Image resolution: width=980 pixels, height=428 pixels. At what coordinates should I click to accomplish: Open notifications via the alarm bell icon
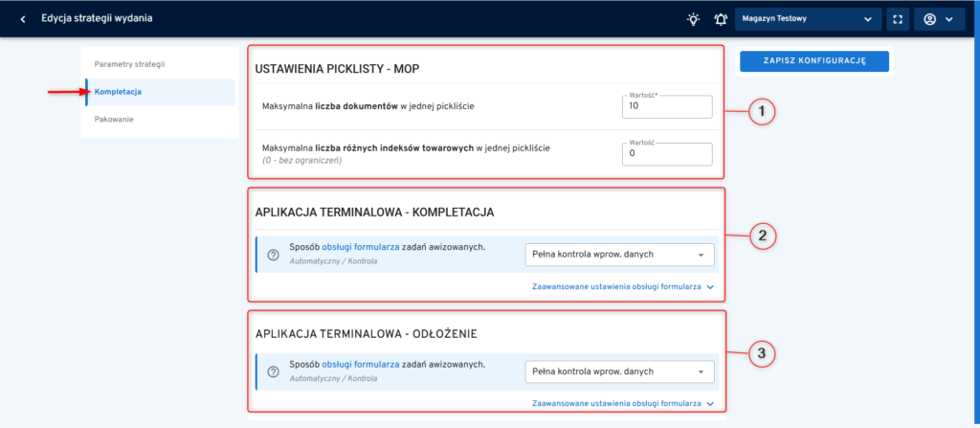(x=720, y=19)
